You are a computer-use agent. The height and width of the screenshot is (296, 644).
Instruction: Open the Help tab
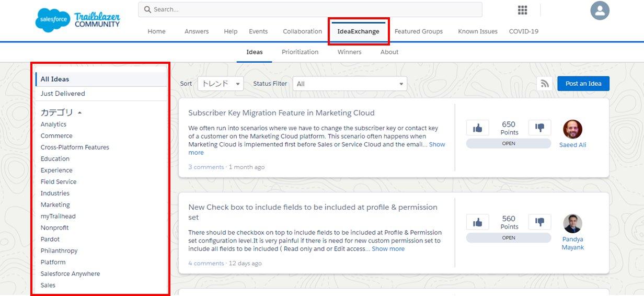pos(231,31)
